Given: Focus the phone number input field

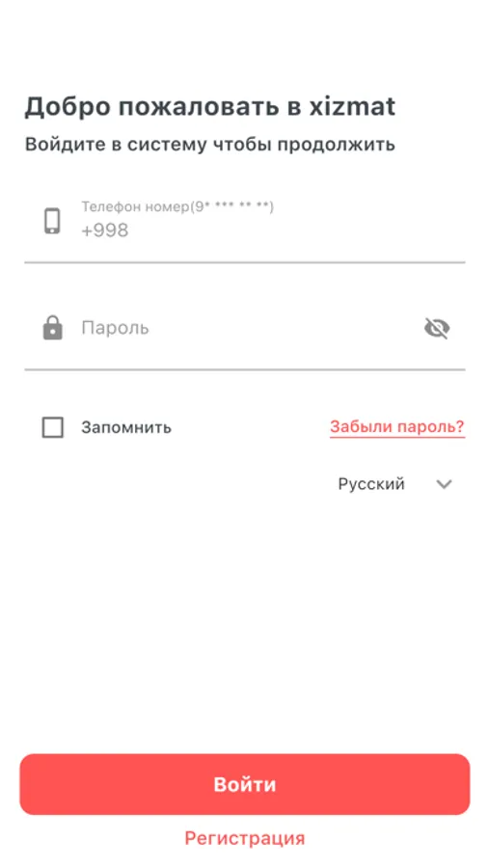Looking at the screenshot, I should (245, 222).
